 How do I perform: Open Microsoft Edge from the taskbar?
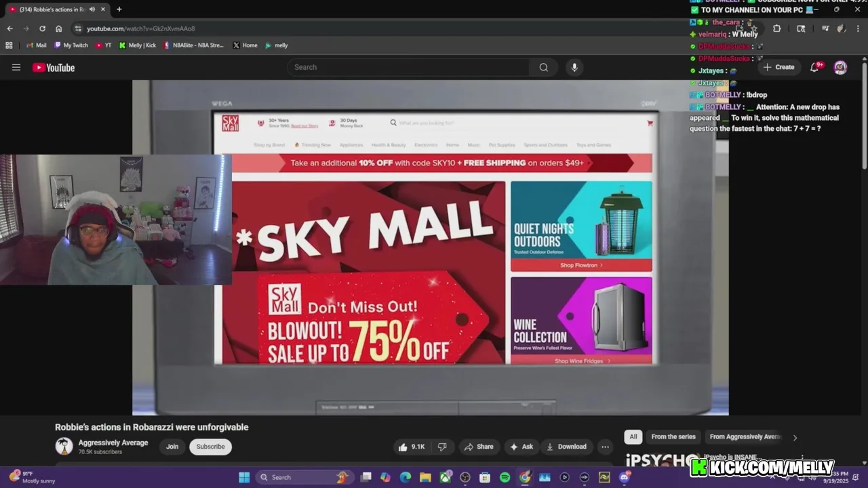[x=406, y=477]
